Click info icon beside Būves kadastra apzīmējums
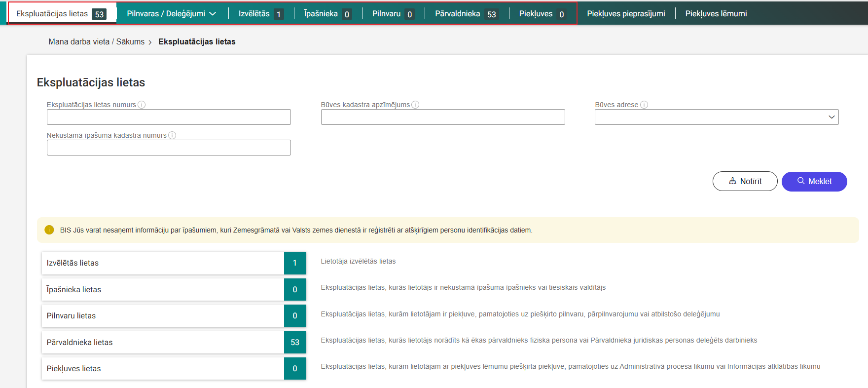Image resolution: width=868 pixels, height=388 pixels. pyautogui.click(x=415, y=105)
